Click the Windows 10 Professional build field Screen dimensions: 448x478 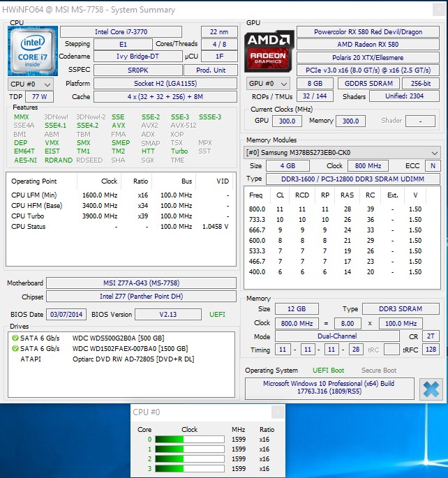[329, 387]
